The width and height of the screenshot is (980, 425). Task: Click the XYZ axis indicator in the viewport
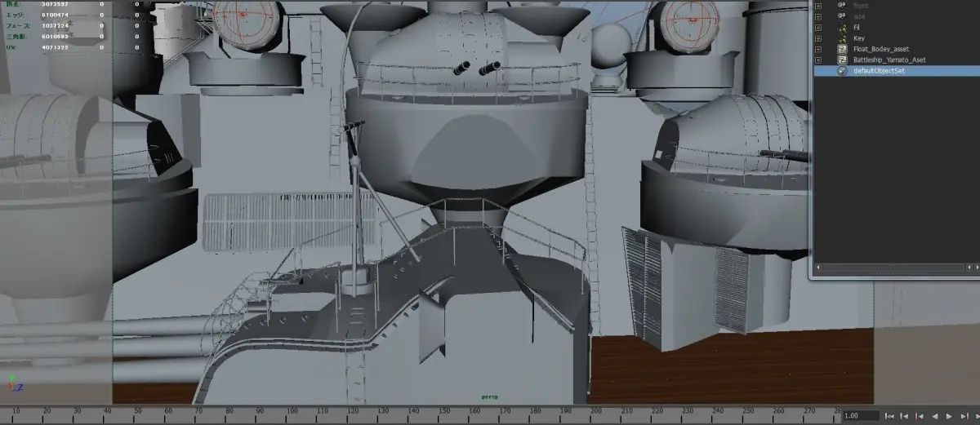point(15,383)
